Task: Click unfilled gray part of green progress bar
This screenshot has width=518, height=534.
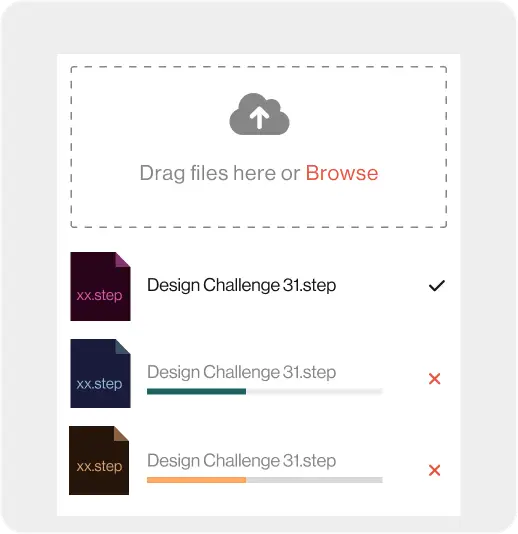Action: tap(314, 392)
